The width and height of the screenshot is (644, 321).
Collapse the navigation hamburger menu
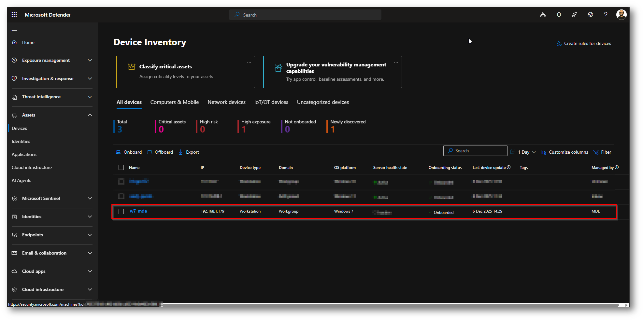[14, 29]
